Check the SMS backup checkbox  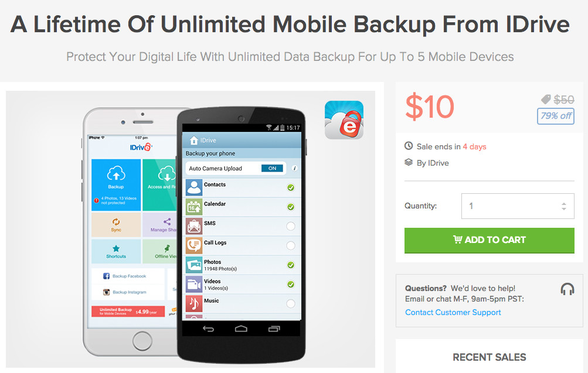pyautogui.click(x=291, y=226)
